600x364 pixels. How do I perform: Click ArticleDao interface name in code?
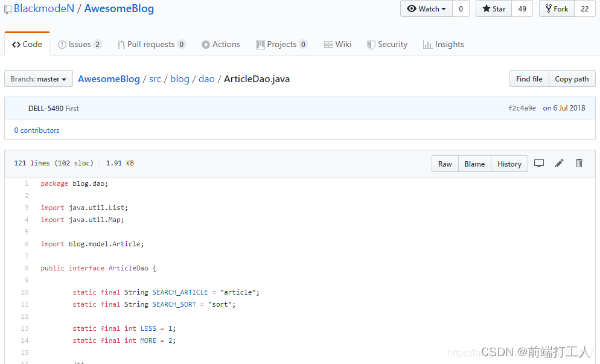point(128,268)
